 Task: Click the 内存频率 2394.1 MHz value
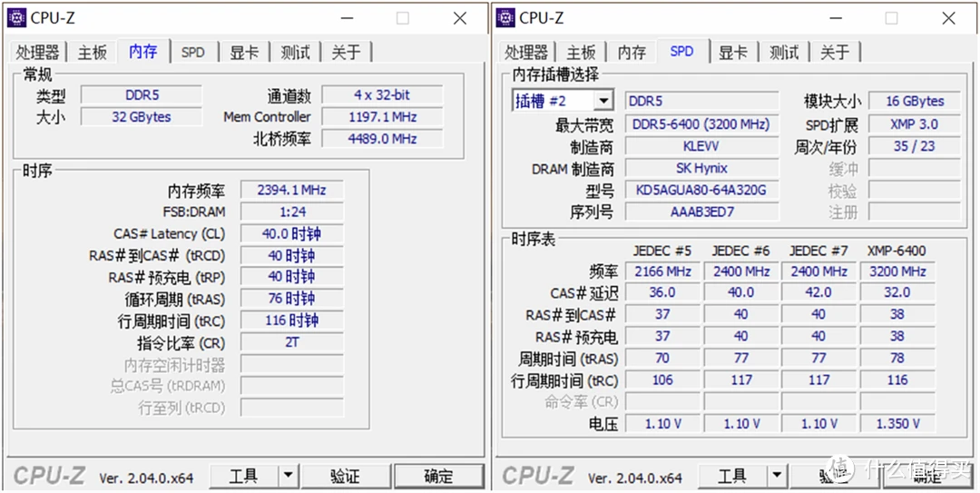(x=292, y=190)
